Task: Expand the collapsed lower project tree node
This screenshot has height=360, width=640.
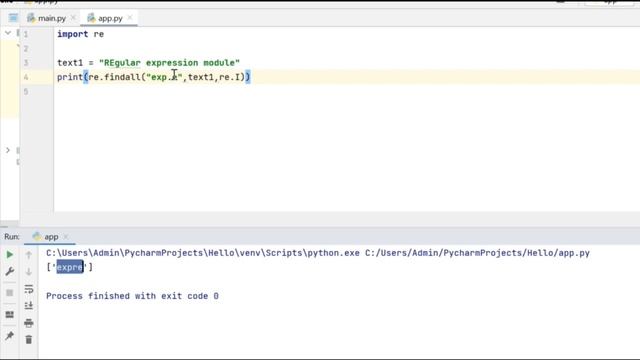Action: (x=8, y=150)
